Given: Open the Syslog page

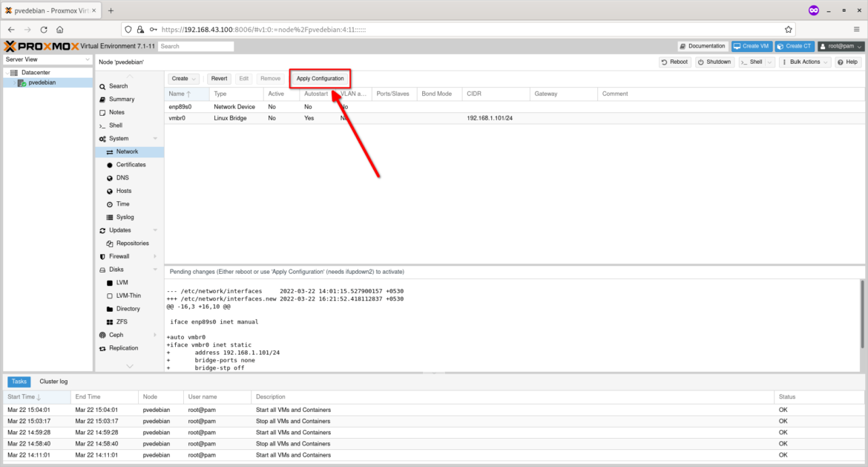Looking at the screenshot, I should (x=125, y=217).
